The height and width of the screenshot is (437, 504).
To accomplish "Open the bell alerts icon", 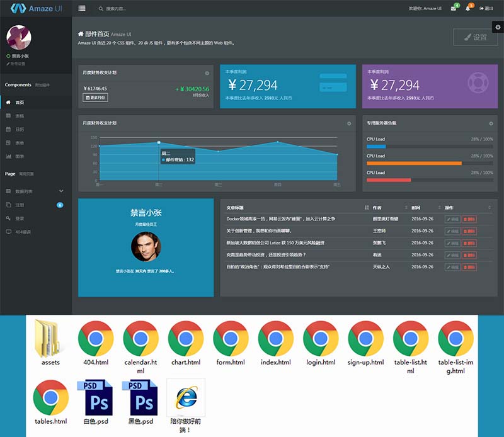I will pos(467,9).
